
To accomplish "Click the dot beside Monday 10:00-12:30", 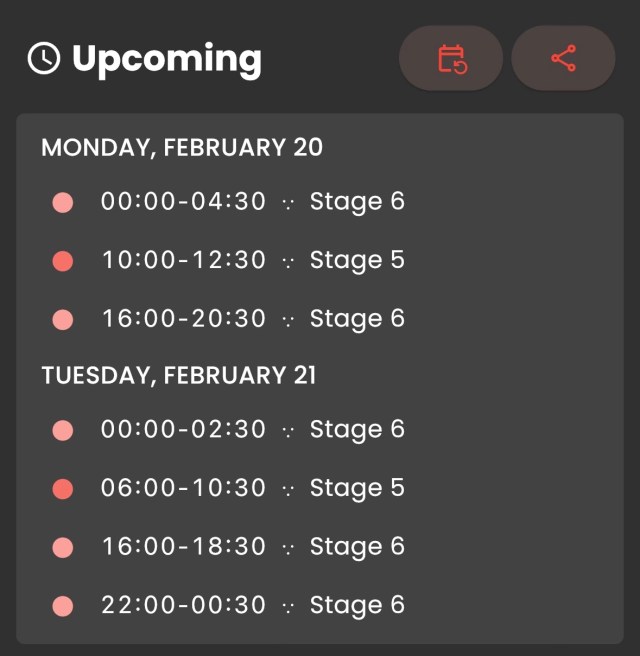I will (63, 261).
